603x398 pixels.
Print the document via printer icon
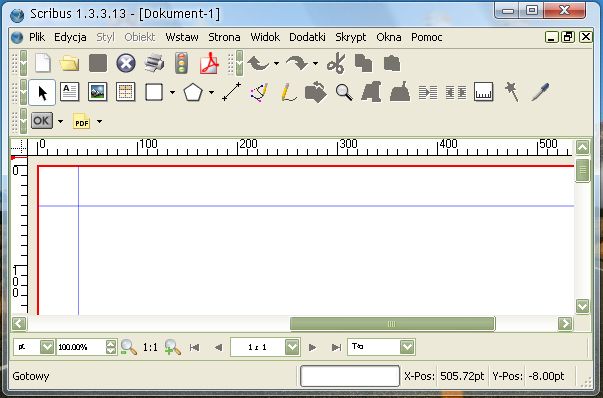[154, 63]
